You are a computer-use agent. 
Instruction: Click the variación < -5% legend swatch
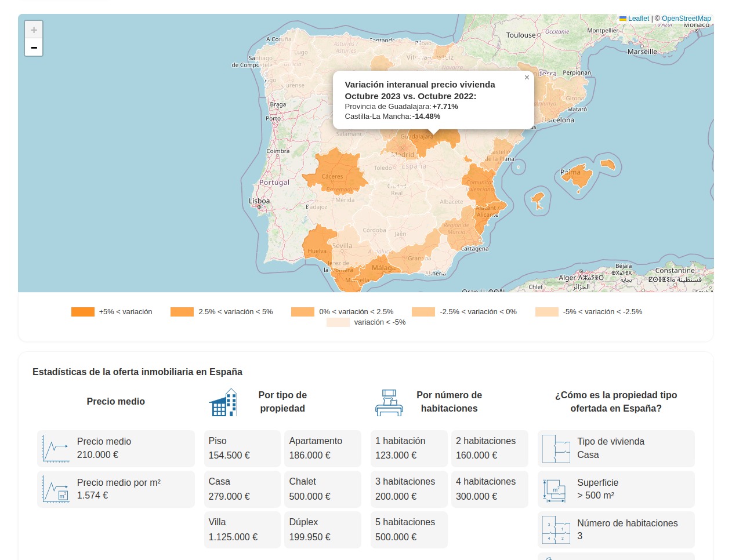[x=338, y=322]
